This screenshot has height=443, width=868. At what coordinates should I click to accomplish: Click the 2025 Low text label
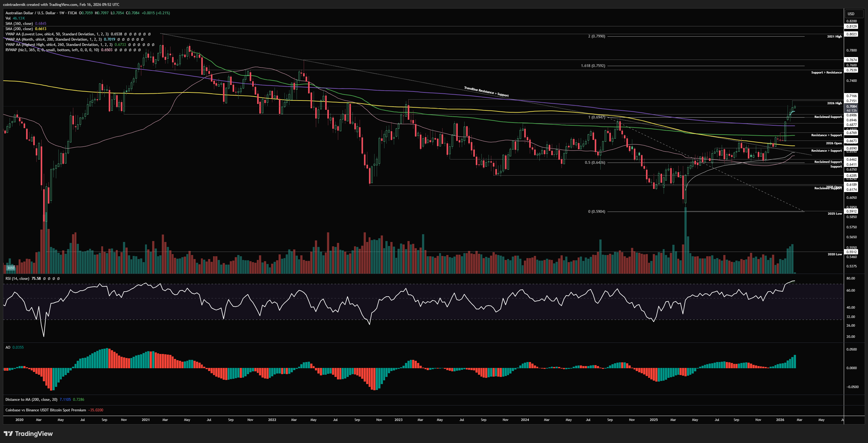click(x=835, y=213)
